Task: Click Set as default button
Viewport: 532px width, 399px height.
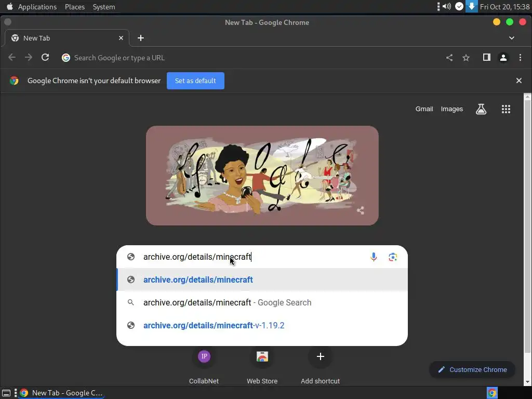Action: [x=195, y=81]
